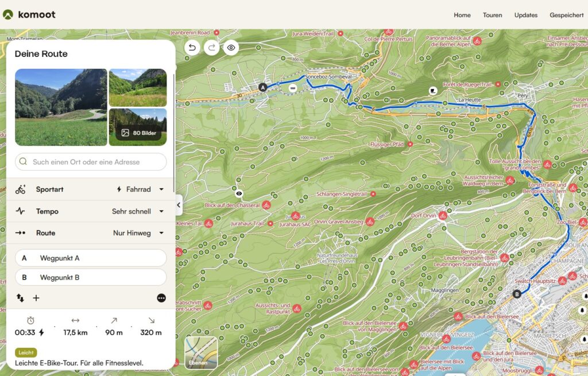This screenshot has width=588, height=376.
Task: Collapse the route side panel with chevron
Action: (x=179, y=205)
